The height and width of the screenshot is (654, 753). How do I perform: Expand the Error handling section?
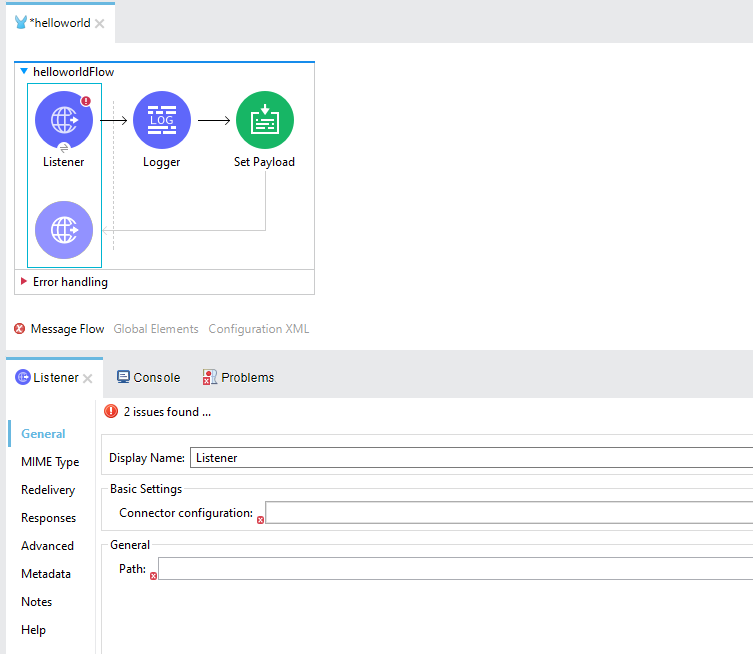point(24,281)
